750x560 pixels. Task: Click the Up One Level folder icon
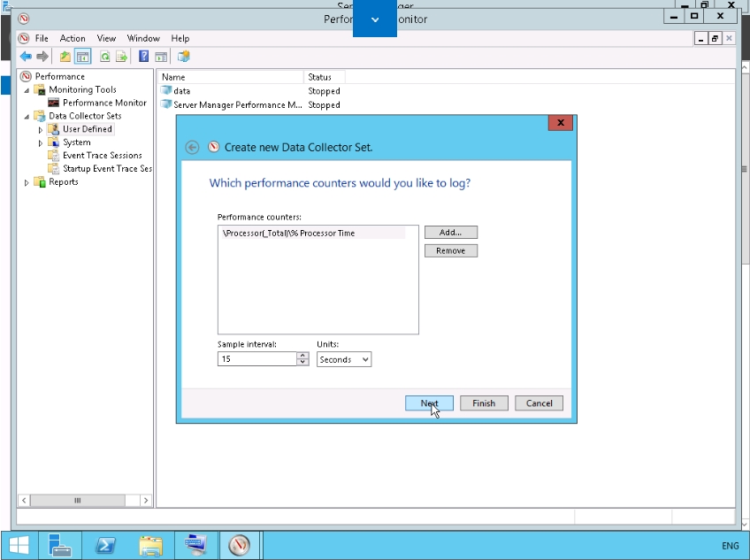[x=65, y=57]
